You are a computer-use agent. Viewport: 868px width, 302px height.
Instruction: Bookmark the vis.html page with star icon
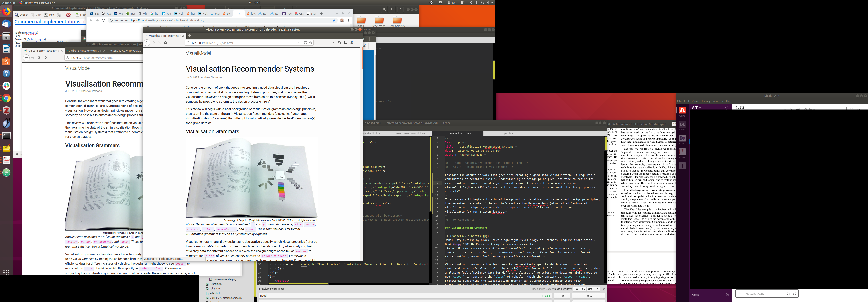point(311,43)
